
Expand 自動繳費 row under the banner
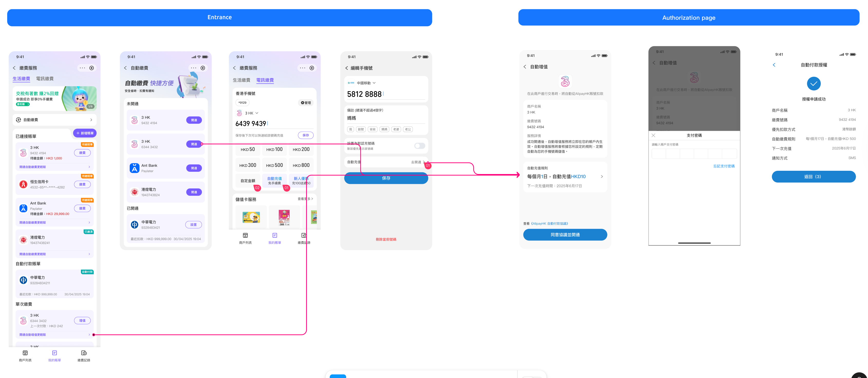(54, 120)
